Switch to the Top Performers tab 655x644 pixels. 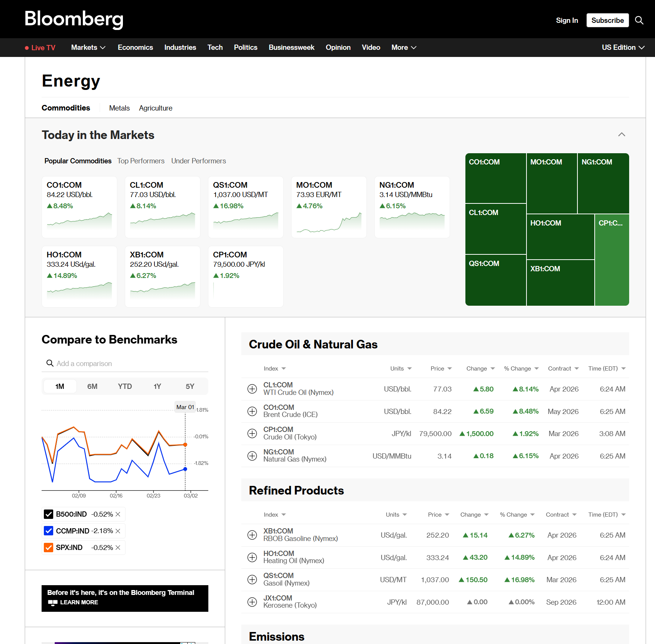click(x=141, y=161)
